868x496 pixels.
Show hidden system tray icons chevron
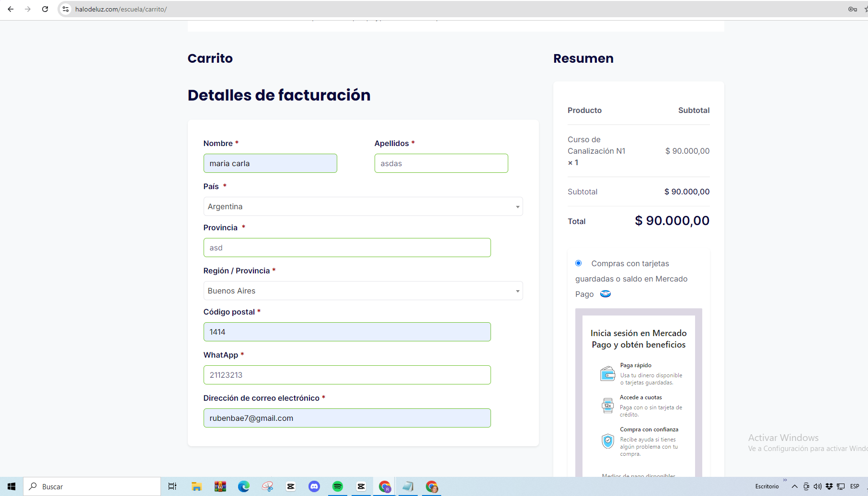tap(794, 486)
